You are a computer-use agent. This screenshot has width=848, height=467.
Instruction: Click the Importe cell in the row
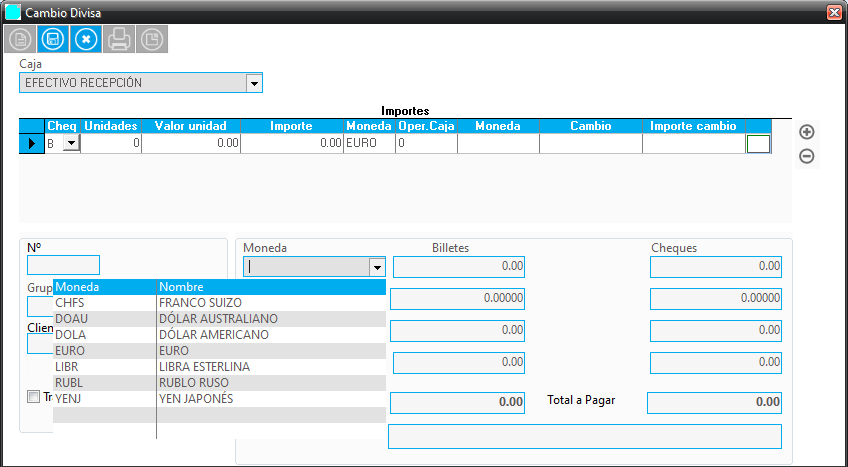pos(292,143)
